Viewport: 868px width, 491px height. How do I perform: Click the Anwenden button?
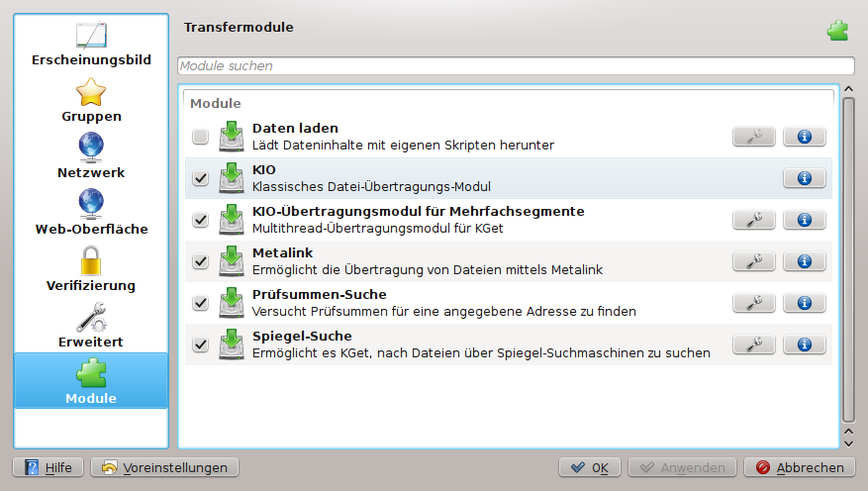[x=682, y=468]
